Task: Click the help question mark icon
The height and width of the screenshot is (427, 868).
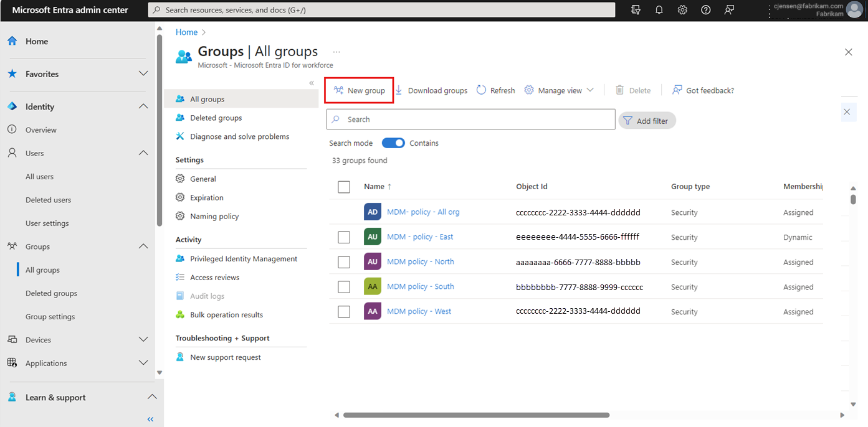Action: (x=705, y=10)
